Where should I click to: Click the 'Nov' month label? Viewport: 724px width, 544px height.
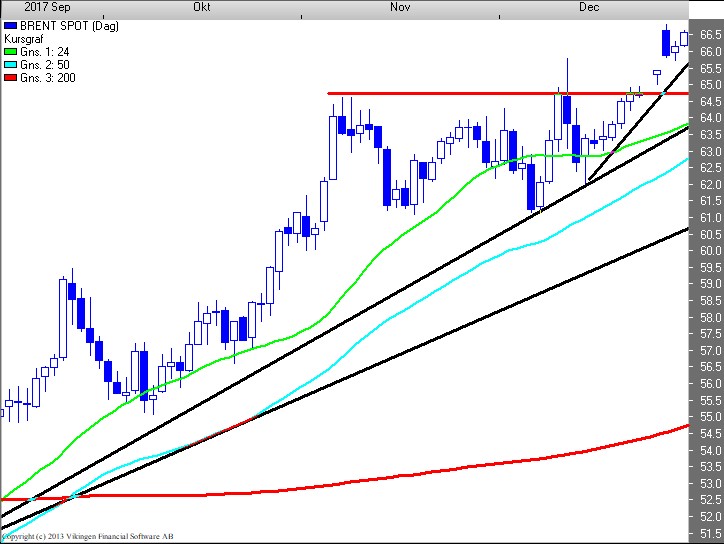click(400, 7)
